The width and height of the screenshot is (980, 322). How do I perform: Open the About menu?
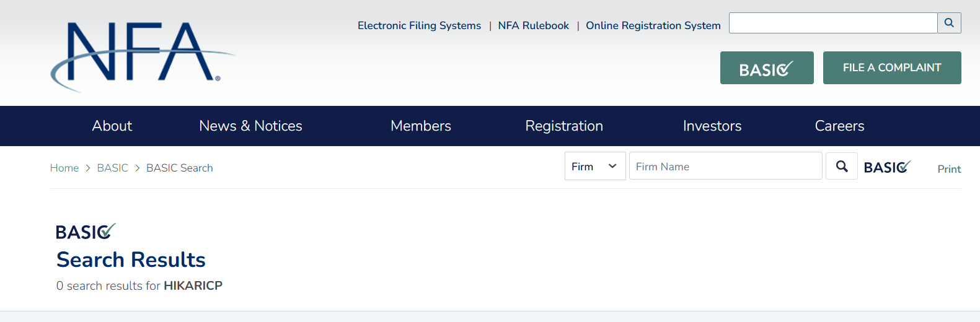[x=112, y=126]
